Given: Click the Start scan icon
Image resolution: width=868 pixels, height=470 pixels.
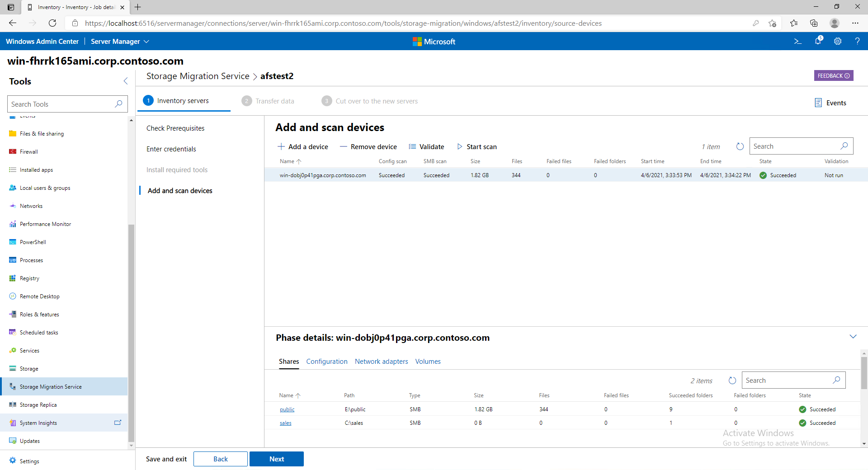Looking at the screenshot, I should (x=460, y=146).
